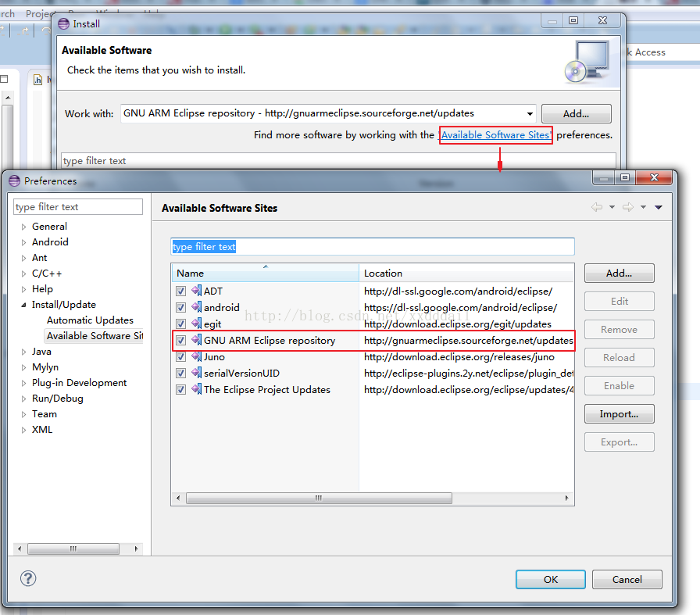Cancel the Preferences dialog

pyautogui.click(x=627, y=579)
